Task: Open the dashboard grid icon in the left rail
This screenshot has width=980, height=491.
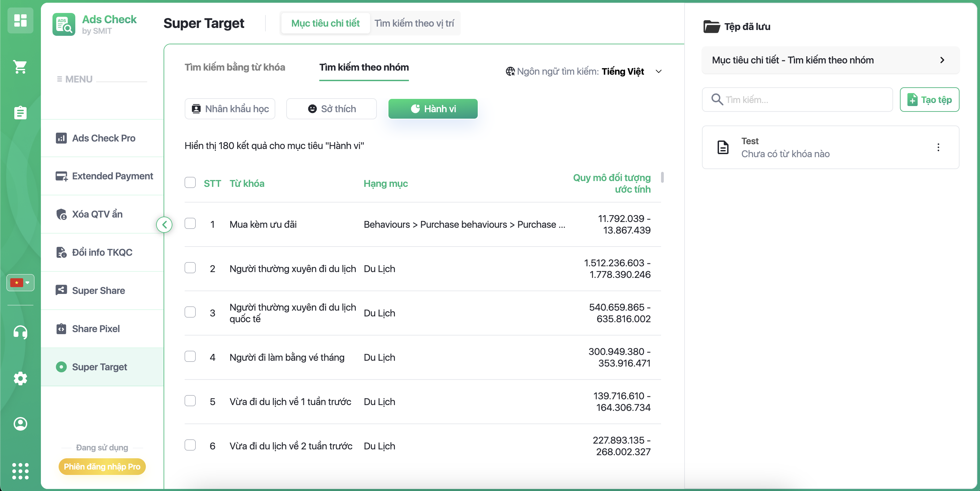Action: point(20,20)
